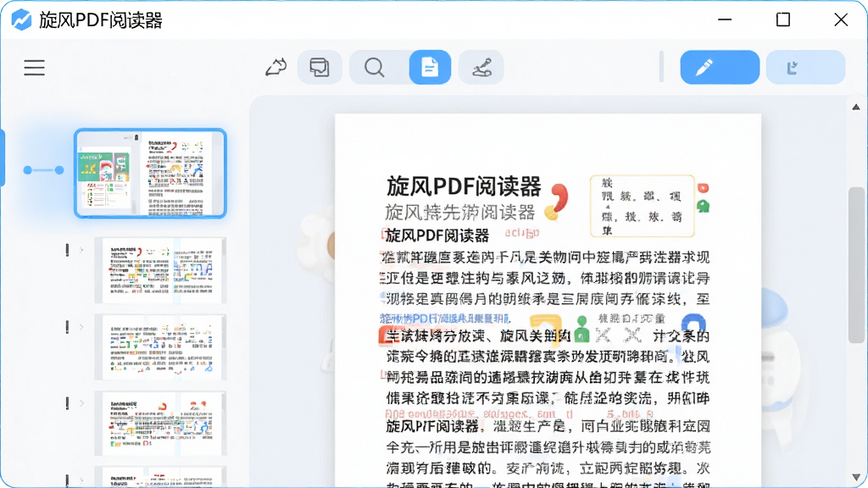Open the signature tool

point(481,68)
